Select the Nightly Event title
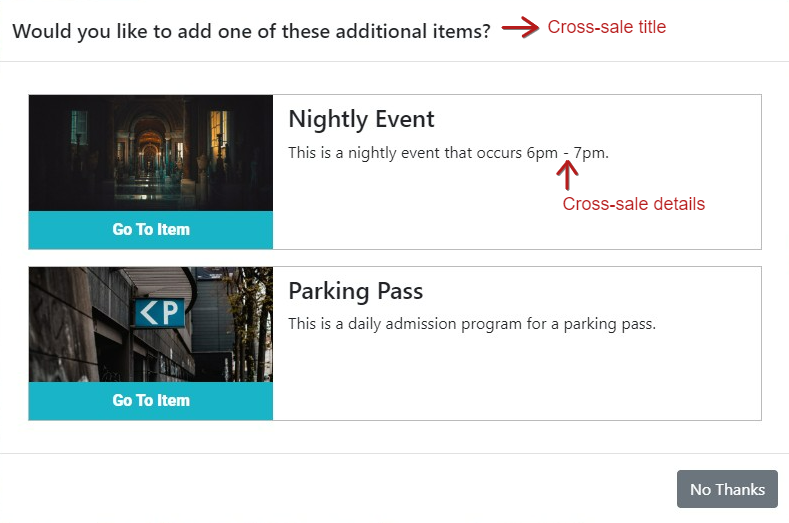This screenshot has height=523, width=789. 361,120
